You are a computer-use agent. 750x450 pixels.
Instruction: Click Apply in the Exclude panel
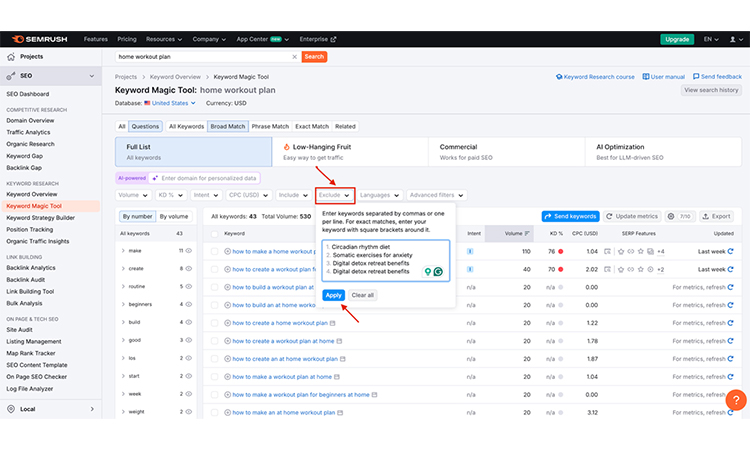coord(333,295)
